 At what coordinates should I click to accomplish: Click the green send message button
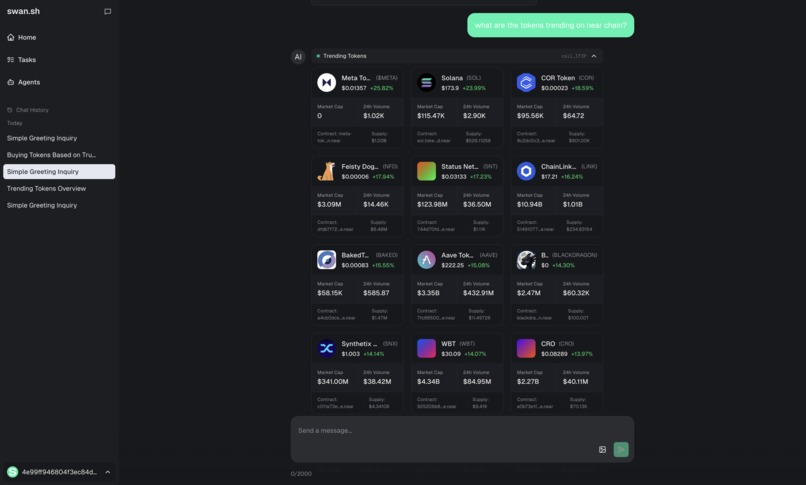621,450
